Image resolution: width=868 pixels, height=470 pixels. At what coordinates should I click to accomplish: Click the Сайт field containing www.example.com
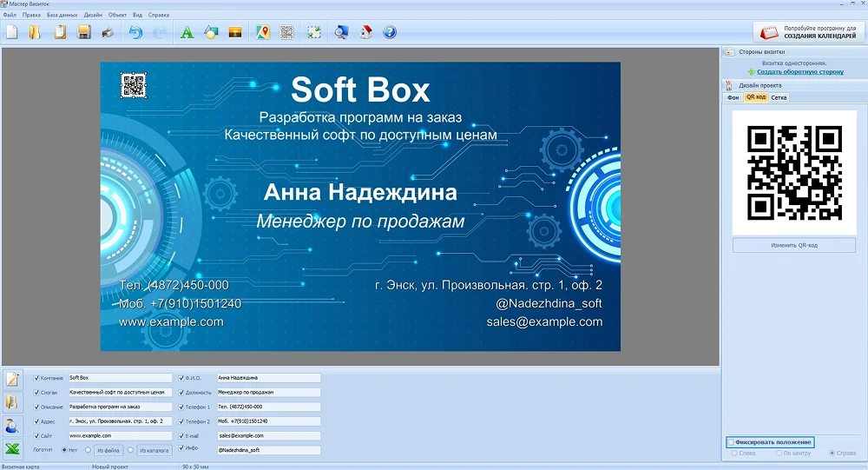(x=108, y=435)
